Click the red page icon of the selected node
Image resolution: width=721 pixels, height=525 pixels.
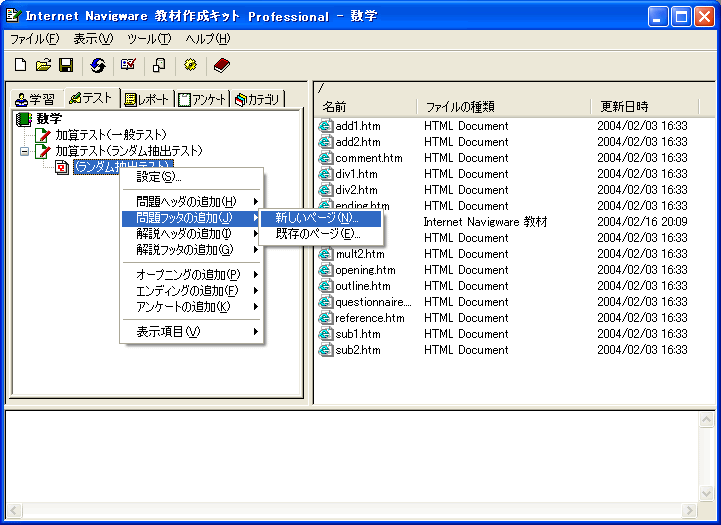(x=62, y=167)
